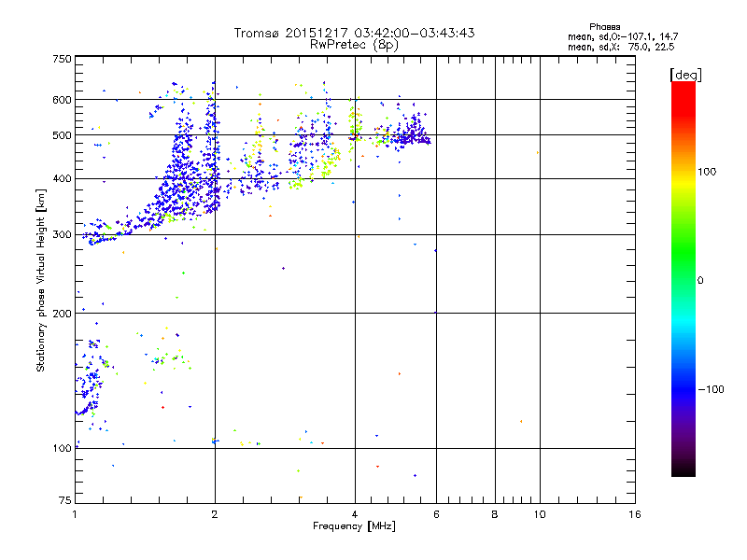Click the y-axis tick label '200'
Viewport: 747px width, 560px height.
point(62,314)
